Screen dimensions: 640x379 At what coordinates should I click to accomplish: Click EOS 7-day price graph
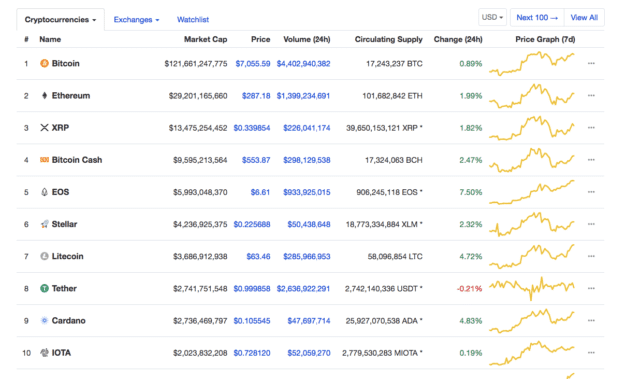pos(532,192)
